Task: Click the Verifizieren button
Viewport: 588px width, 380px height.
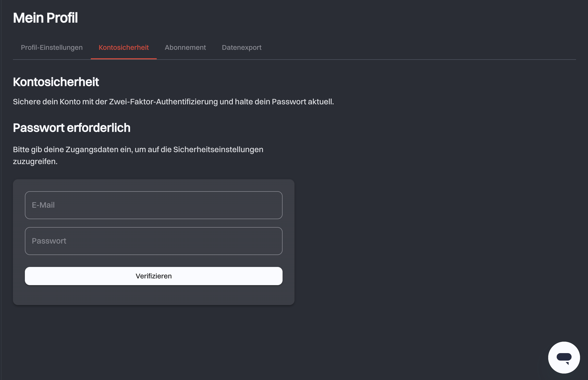Action: (x=154, y=276)
